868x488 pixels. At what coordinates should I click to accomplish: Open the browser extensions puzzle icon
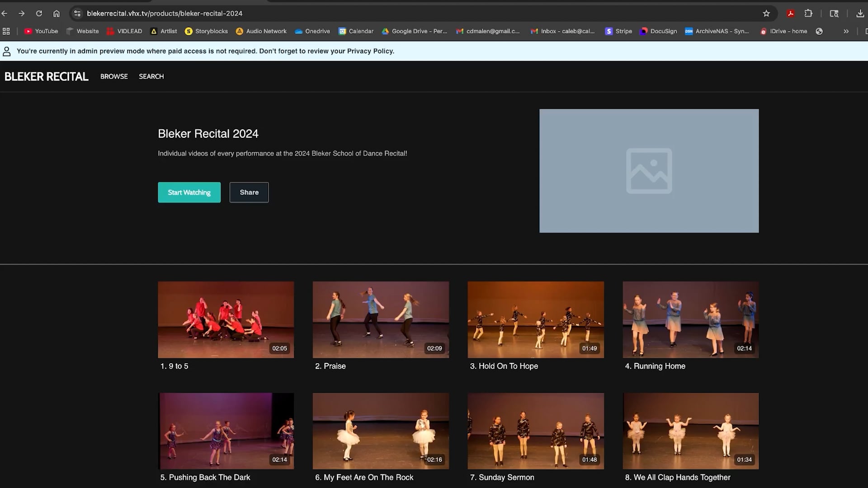pos(808,14)
